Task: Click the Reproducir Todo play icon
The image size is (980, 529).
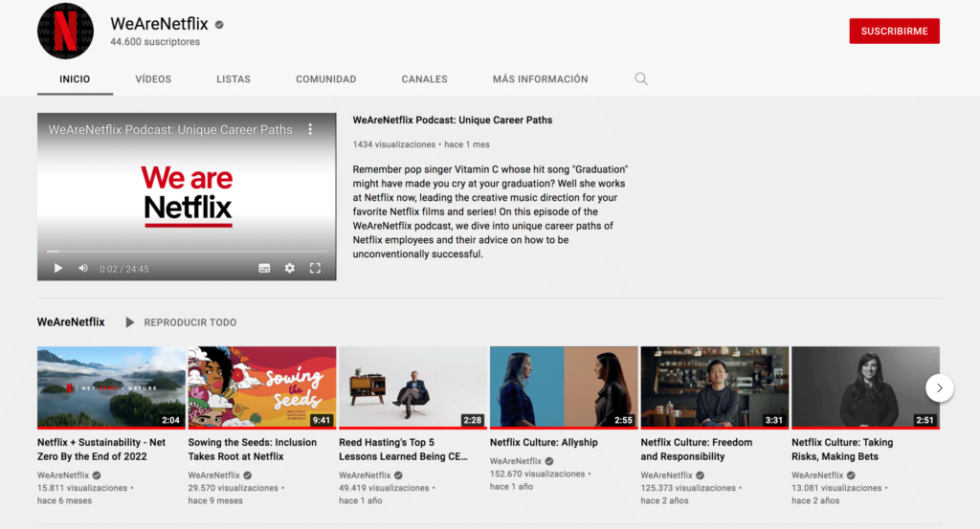Action: (130, 322)
